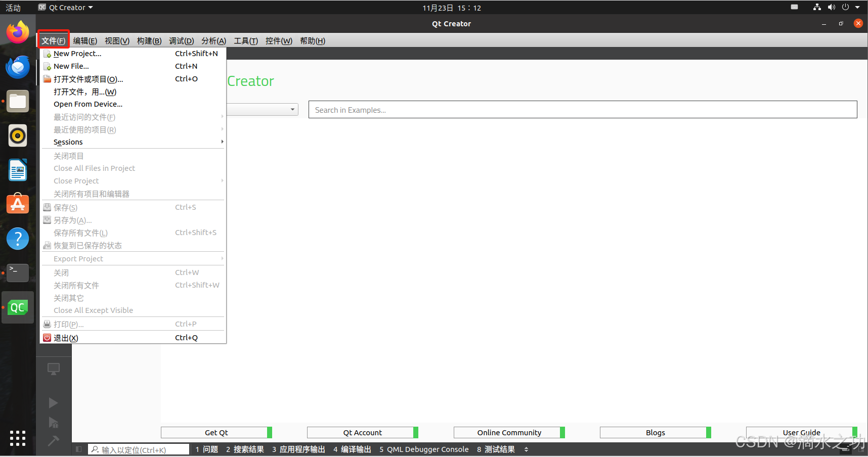Open Firefox from the dock
Viewport: 868px width, 457px height.
click(18, 32)
